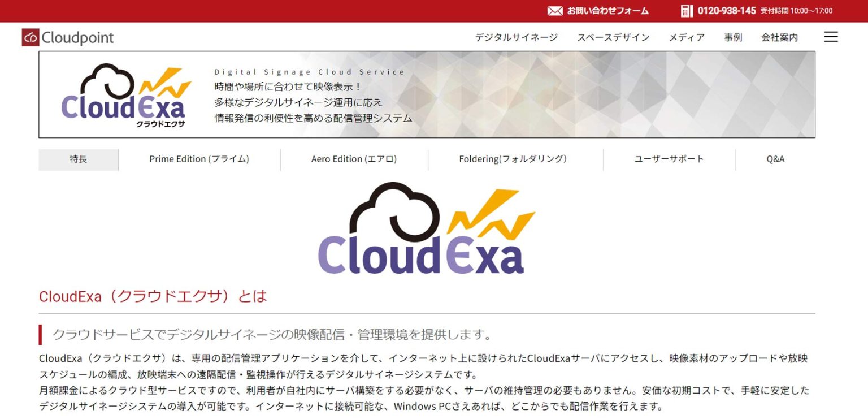
Task: Switch to the Aero Edition (エアロ) tab
Action: coord(353,159)
